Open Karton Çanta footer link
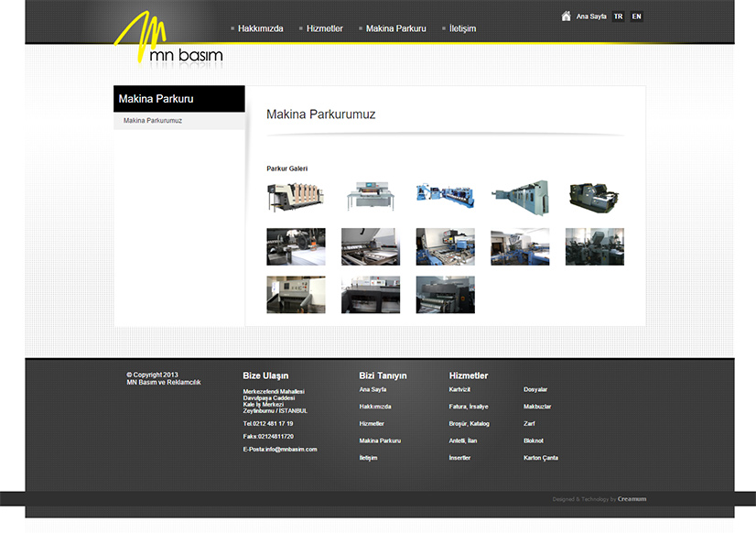The width and height of the screenshot is (756, 533). pyautogui.click(x=540, y=458)
